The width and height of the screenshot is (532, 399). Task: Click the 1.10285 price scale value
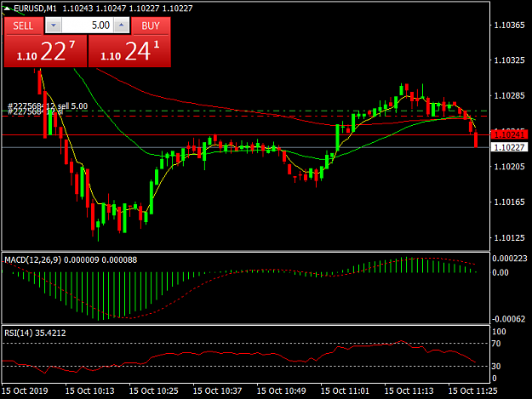pos(509,95)
